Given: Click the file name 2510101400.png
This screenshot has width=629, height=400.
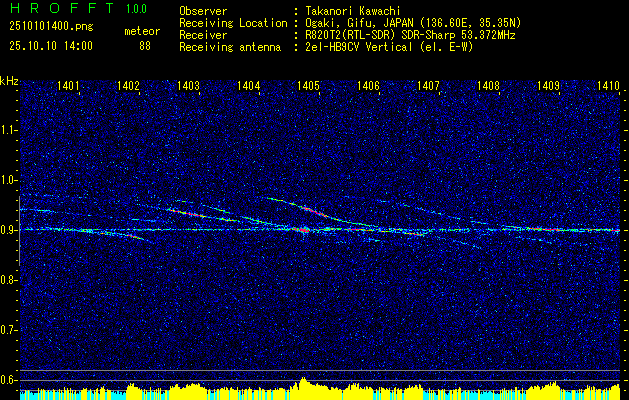Looking at the screenshot, I should (51, 27).
